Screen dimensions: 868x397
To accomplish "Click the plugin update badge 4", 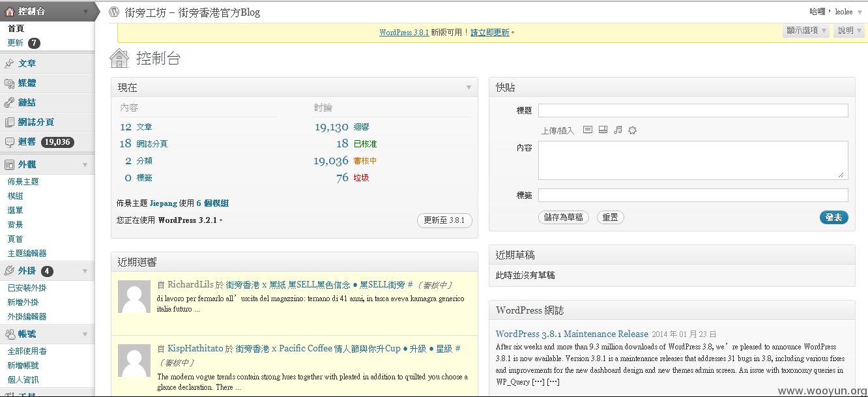I will coord(47,271).
